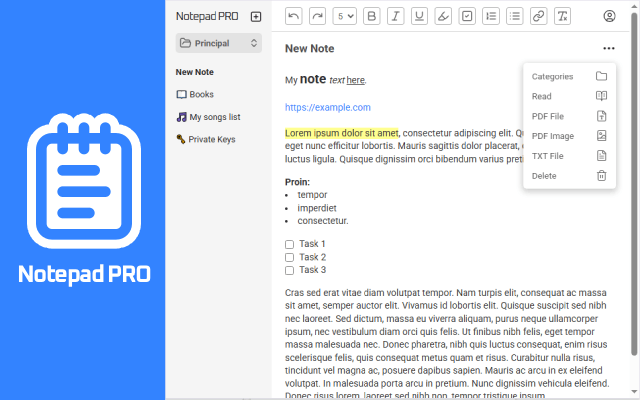
Task: Clear text formatting with Tx icon
Action: [562, 16]
